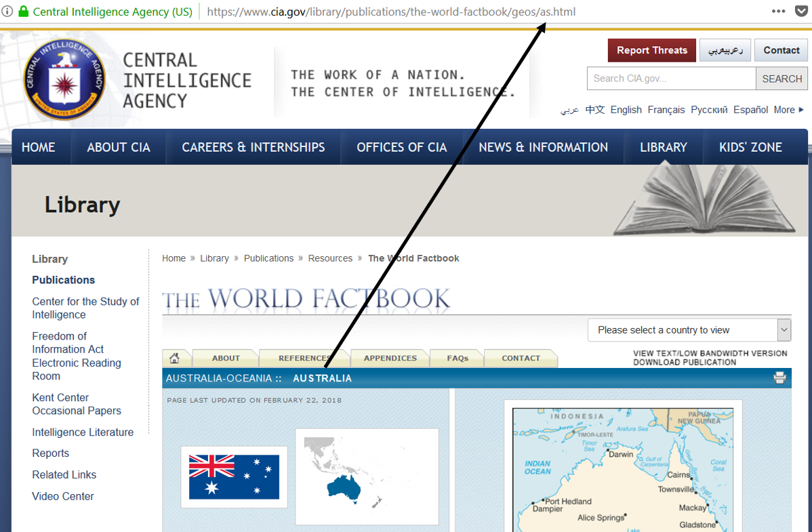
Task: Open Kent Center Occasional Papers link
Action: [x=76, y=404]
